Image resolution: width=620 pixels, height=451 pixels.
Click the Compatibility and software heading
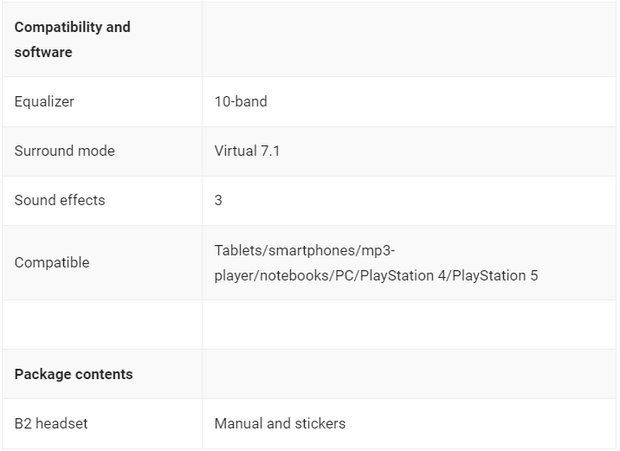tap(72, 40)
